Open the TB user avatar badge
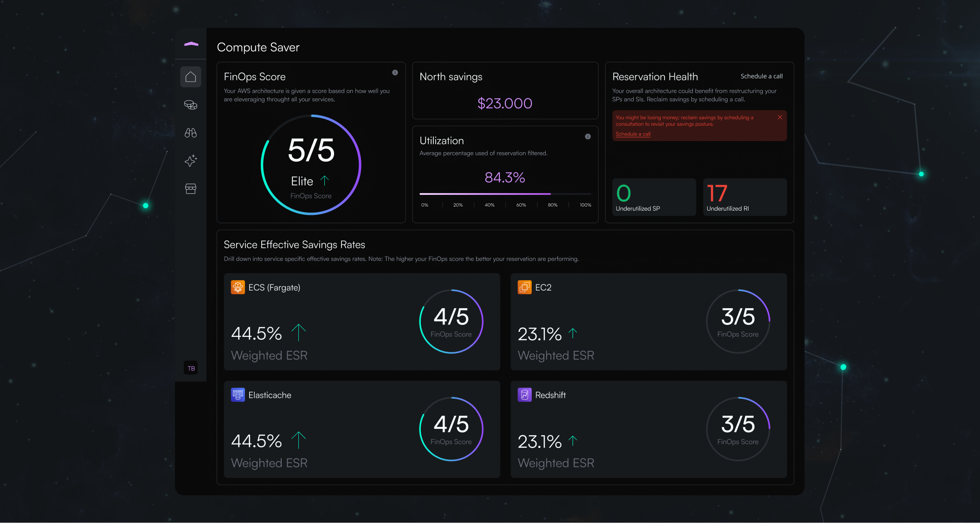 coord(191,368)
